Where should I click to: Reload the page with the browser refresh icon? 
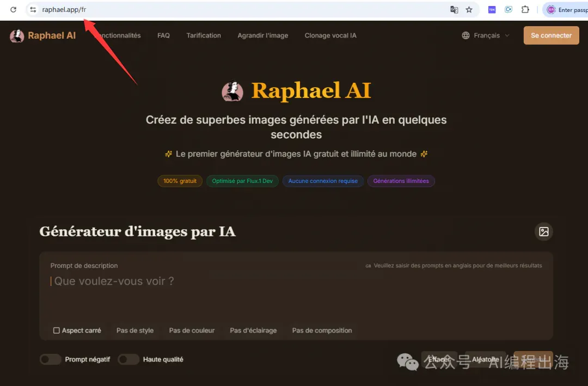point(14,10)
